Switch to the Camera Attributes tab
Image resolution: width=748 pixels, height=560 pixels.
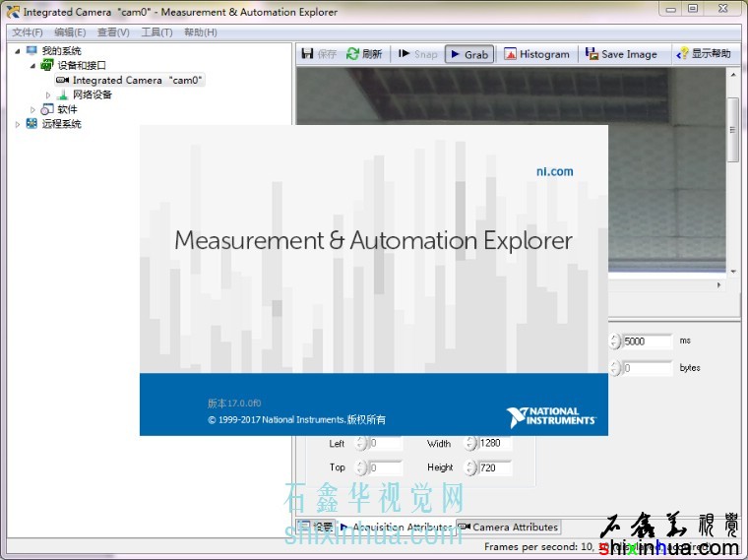[x=509, y=528]
